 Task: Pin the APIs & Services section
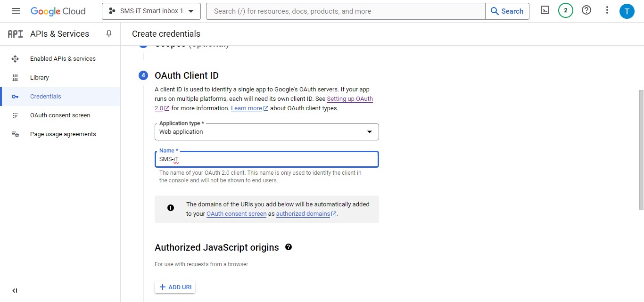tap(108, 33)
